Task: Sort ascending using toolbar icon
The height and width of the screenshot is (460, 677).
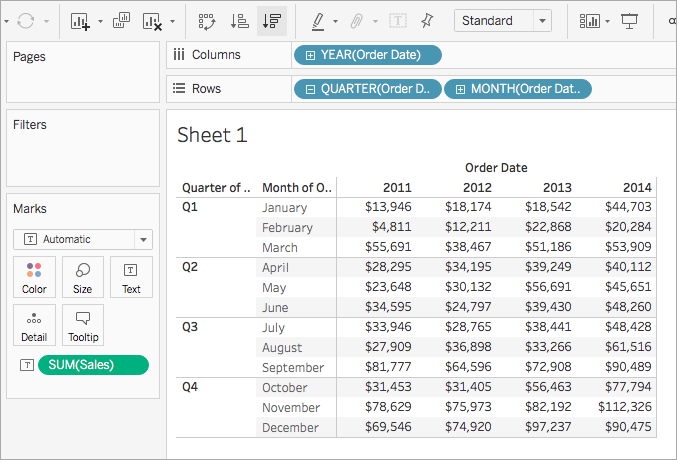Action: pyautogui.click(x=239, y=21)
